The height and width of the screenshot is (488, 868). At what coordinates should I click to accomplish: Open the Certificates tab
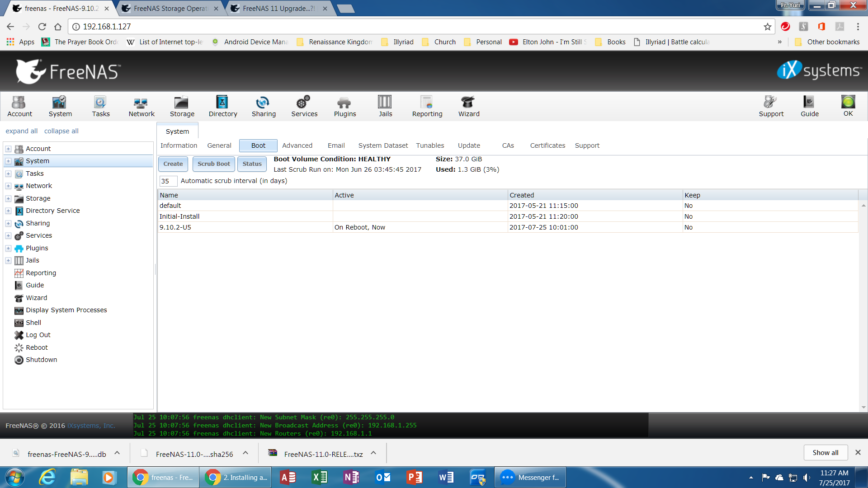click(547, 145)
